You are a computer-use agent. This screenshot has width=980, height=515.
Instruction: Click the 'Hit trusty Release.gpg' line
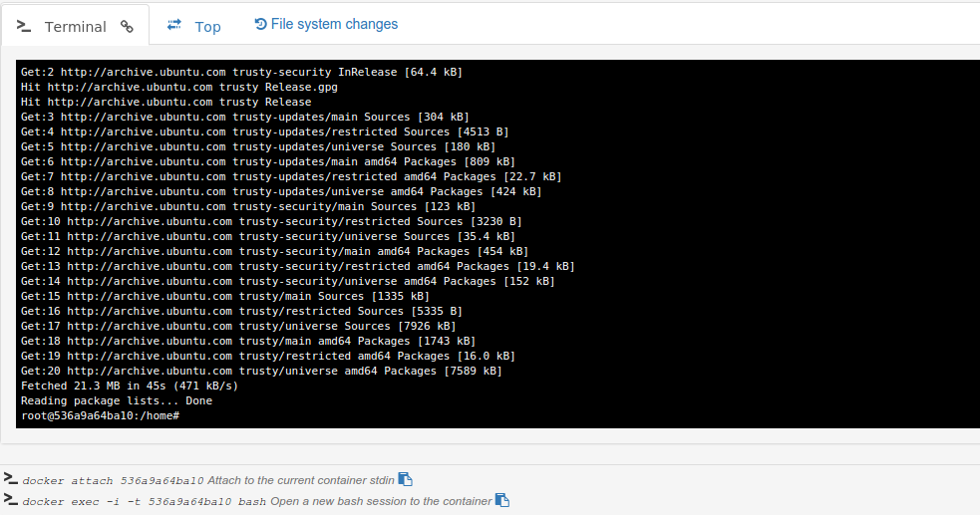pos(178,87)
